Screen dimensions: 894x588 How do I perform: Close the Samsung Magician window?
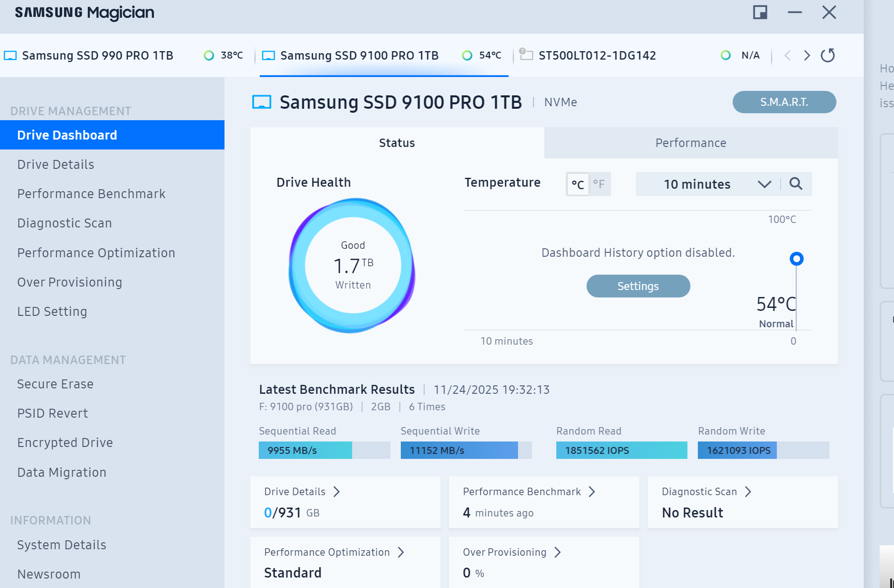(x=829, y=12)
